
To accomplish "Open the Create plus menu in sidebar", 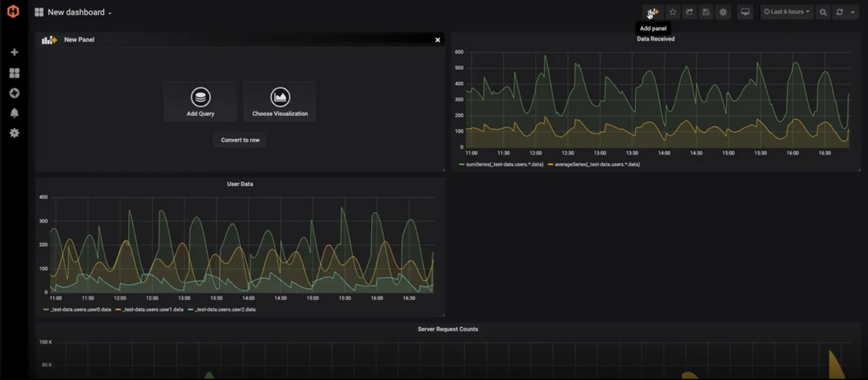I will click(x=14, y=53).
